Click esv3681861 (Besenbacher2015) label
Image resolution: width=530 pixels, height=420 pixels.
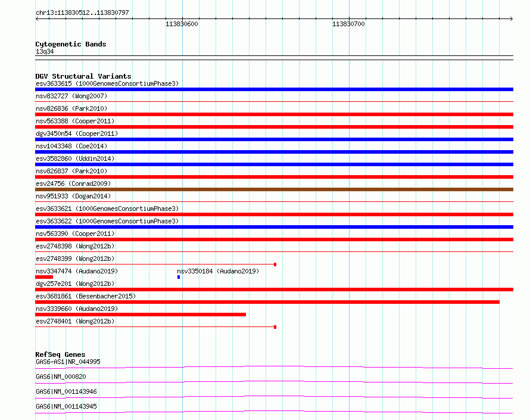(86, 296)
